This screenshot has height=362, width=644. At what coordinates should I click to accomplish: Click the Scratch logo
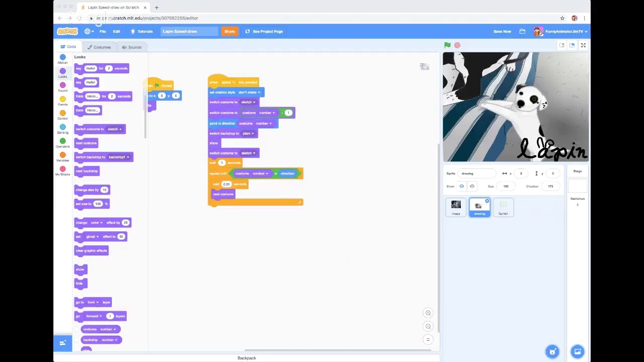67,31
